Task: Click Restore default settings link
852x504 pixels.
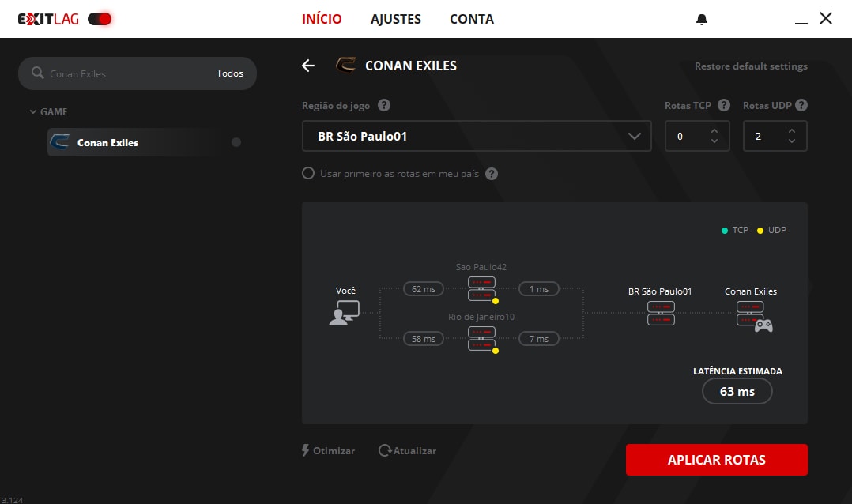Action: point(751,66)
